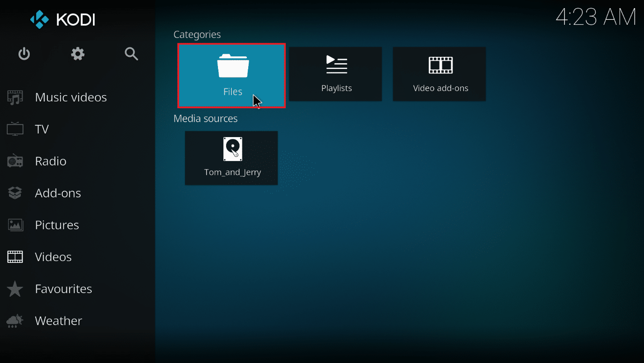Click the hard drive icon on Tom_and_Jerry
The width and height of the screenshot is (644, 363).
(x=233, y=149)
